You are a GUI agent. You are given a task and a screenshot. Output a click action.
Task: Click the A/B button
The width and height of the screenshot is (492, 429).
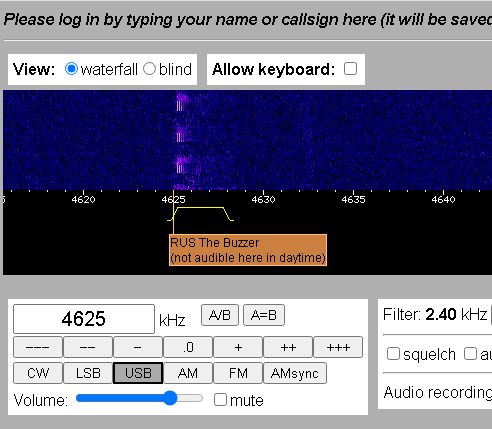220,315
